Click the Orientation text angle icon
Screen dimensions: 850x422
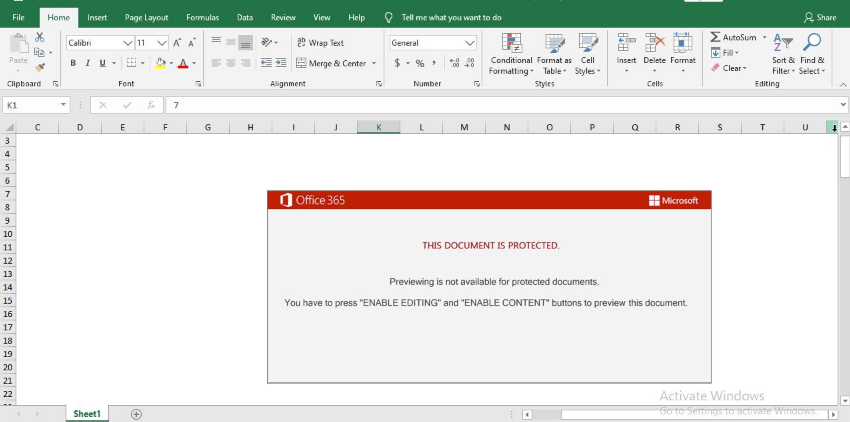point(267,42)
